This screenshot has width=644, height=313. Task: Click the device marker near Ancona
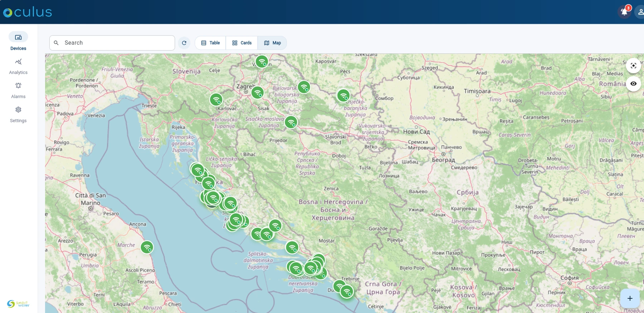(x=147, y=247)
